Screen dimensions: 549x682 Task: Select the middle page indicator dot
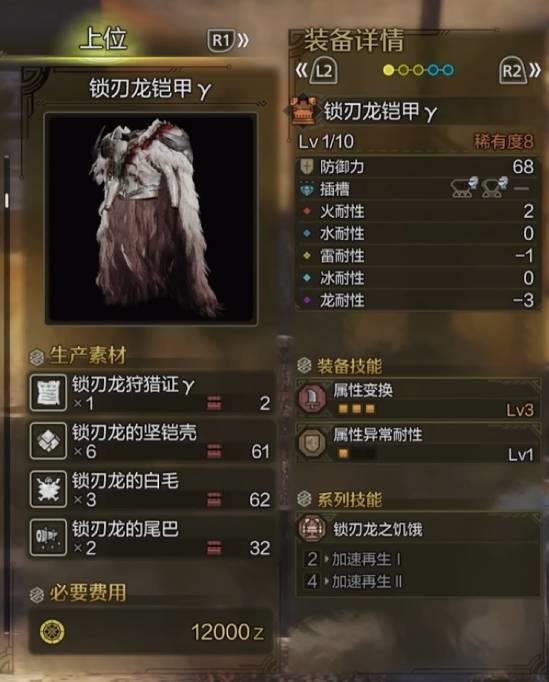pos(418,70)
